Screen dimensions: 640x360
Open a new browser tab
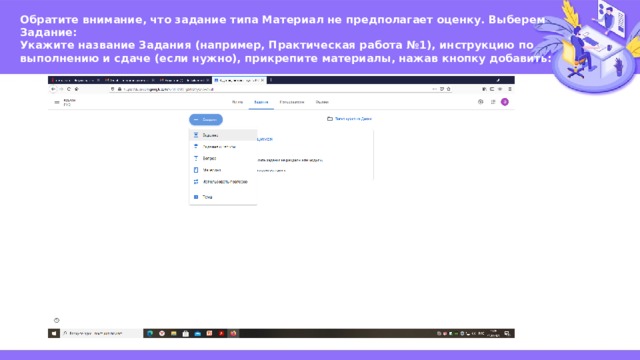pyautogui.click(x=271, y=80)
